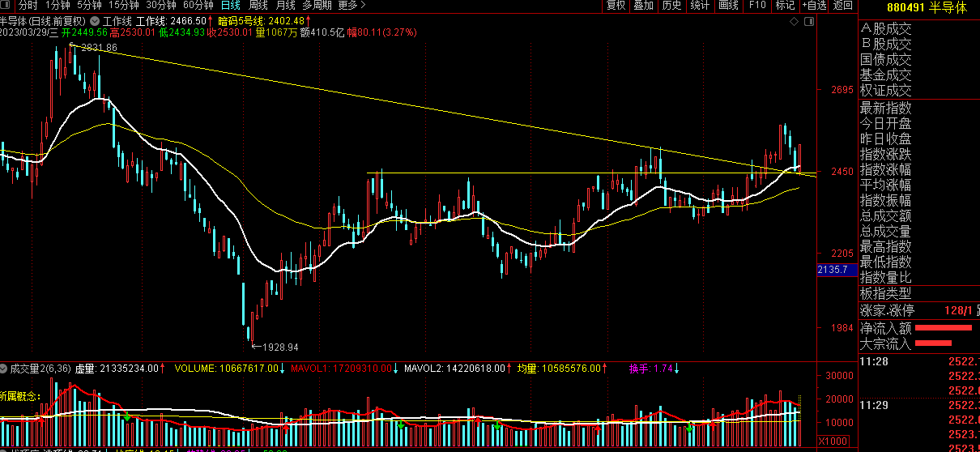Select 总成交量 in the side list
The height and width of the screenshot is (452, 980).
(886, 231)
